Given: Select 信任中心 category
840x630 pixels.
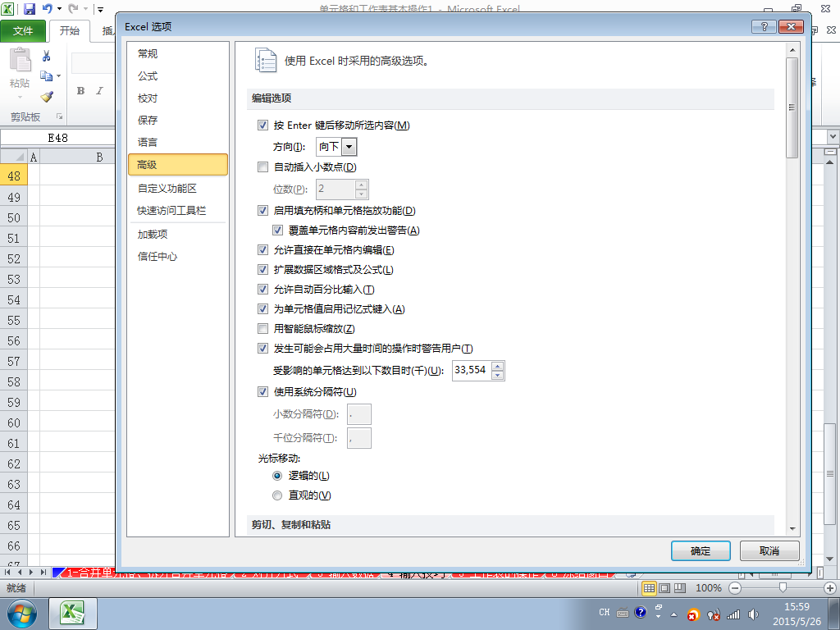Looking at the screenshot, I should (x=178, y=256).
